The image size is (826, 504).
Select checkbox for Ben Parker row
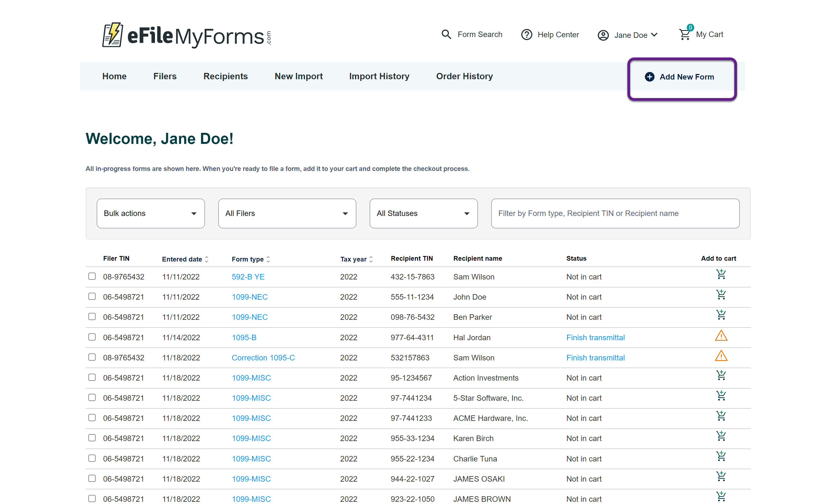pyautogui.click(x=92, y=317)
